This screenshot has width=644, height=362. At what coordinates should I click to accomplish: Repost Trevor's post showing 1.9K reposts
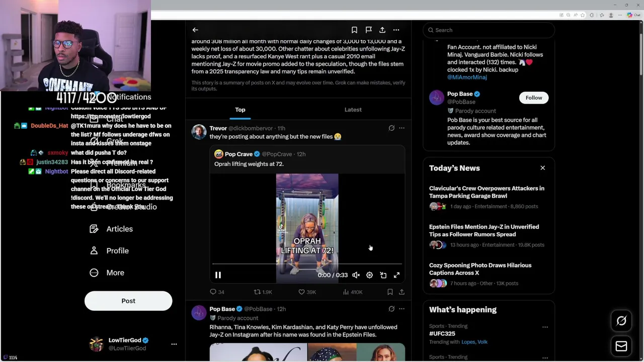[263, 292]
